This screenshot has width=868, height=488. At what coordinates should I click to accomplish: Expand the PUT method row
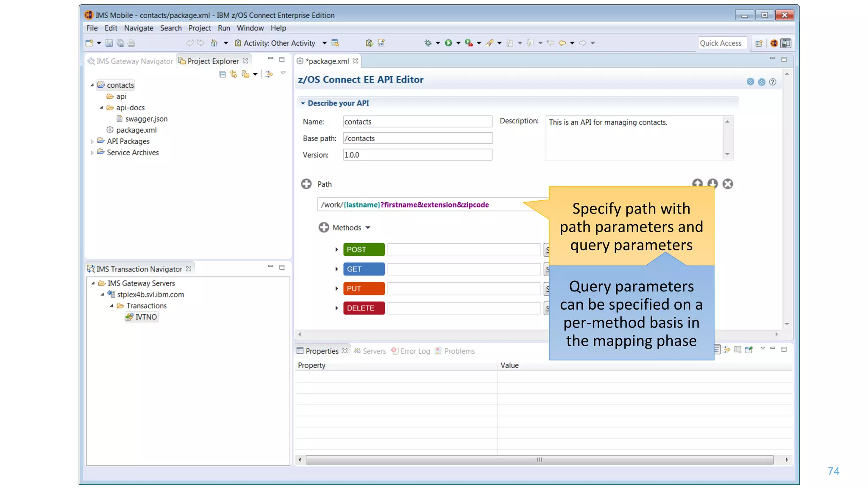coord(337,288)
